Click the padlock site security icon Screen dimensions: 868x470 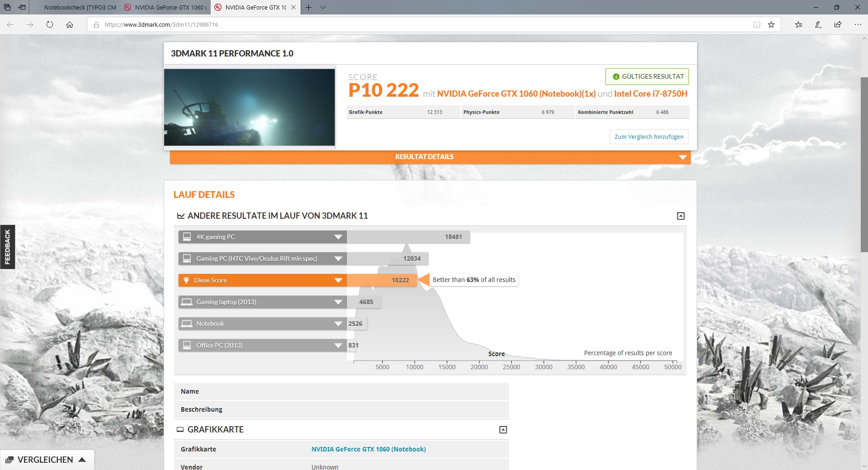coord(96,25)
